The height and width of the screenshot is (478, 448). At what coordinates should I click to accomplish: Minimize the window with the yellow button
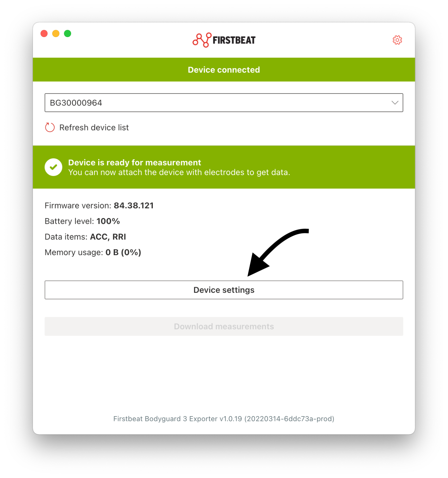56,33
